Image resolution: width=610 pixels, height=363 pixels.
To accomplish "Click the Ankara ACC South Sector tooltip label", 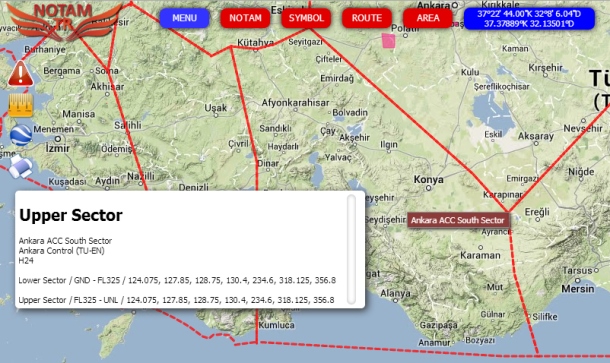I will (x=458, y=220).
